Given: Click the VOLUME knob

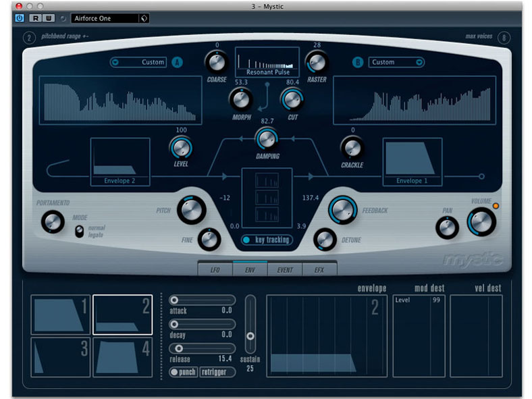Looking at the screenshot, I should click(481, 222).
